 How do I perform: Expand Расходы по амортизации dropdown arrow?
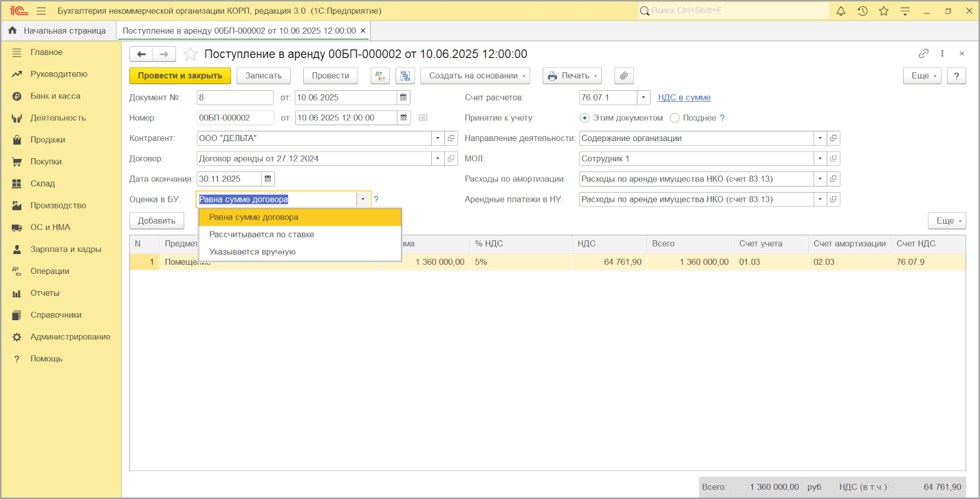pos(820,179)
